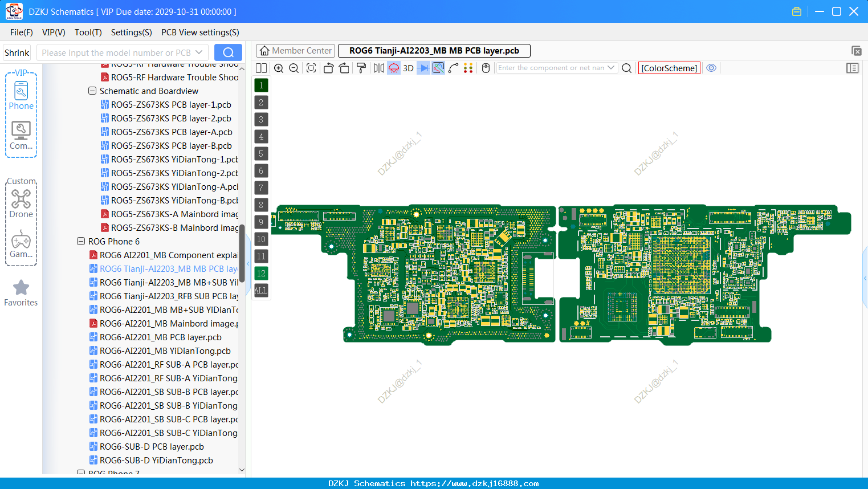Toggle split view layout icon
The height and width of the screenshot is (489, 868).
click(262, 68)
